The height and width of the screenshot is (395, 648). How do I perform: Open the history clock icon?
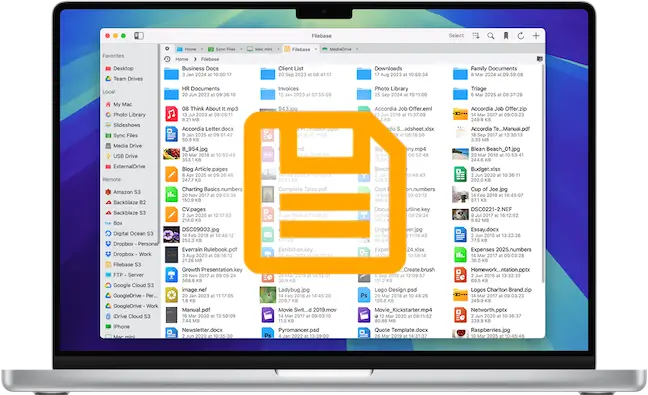click(x=167, y=59)
